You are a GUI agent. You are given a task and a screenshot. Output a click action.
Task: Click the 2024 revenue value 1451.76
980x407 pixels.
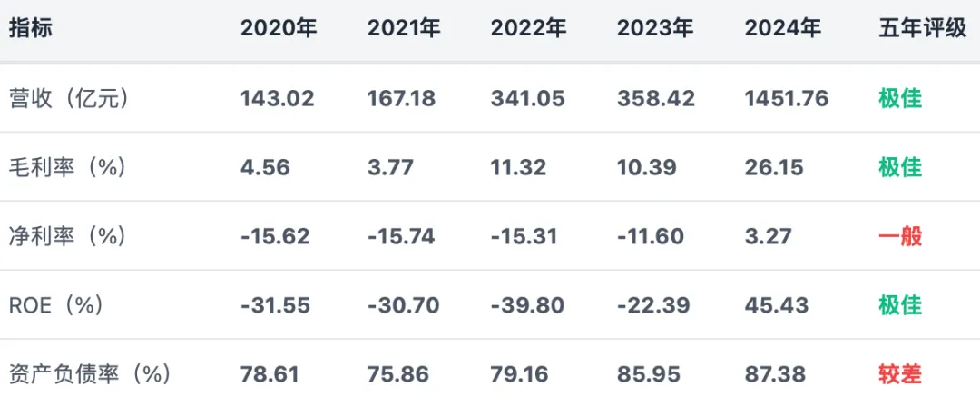[787, 98]
